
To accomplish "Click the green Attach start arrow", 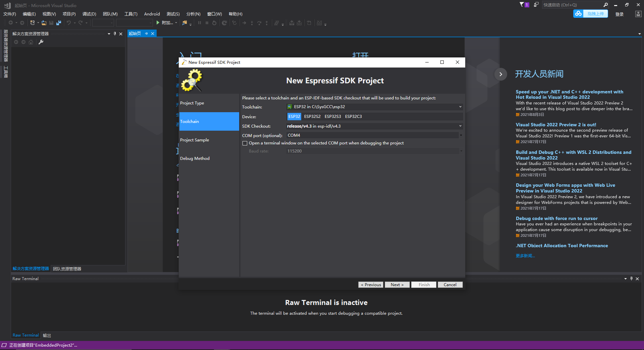I will pyautogui.click(x=158, y=23).
